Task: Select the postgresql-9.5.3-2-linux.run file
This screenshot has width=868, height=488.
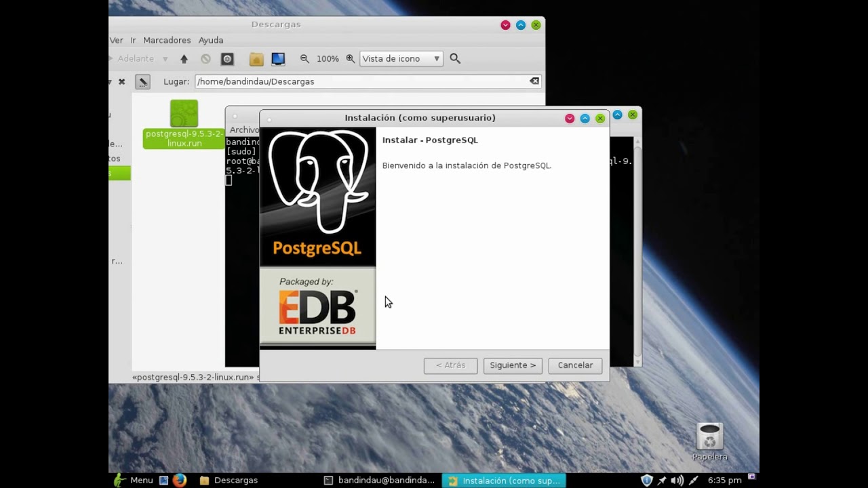Action: point(184,124)
